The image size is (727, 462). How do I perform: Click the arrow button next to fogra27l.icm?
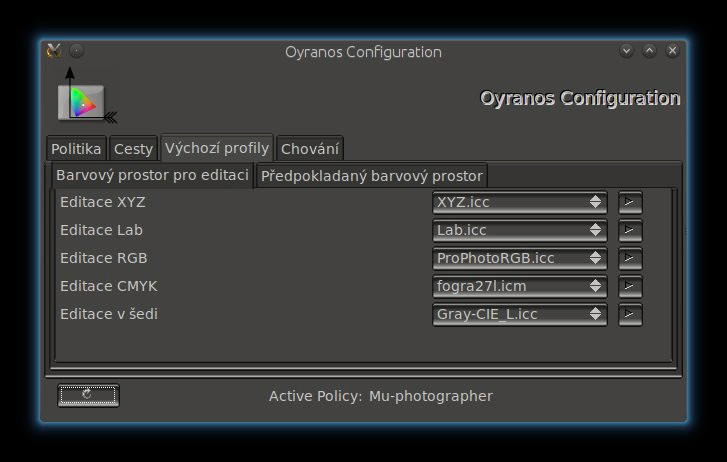click(x=630, y=286)
